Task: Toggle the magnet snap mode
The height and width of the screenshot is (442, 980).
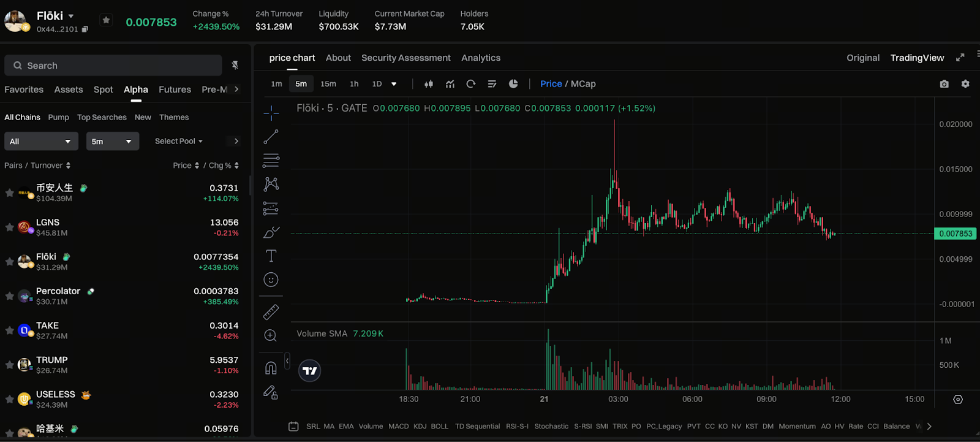Action: click(x=271, y=368)
